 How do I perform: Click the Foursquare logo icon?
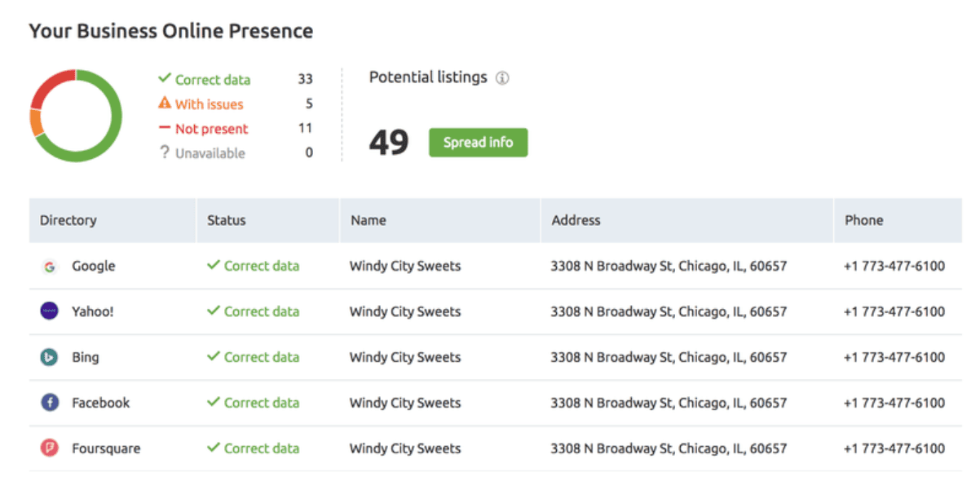pyautogui.click(x=50, y=448)
